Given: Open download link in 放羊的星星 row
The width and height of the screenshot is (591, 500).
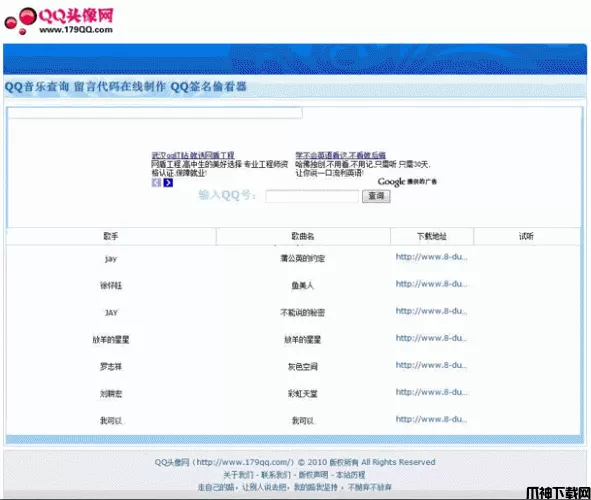Looking at the screenshot, I should pyautogui.click(x=432, y=338).
